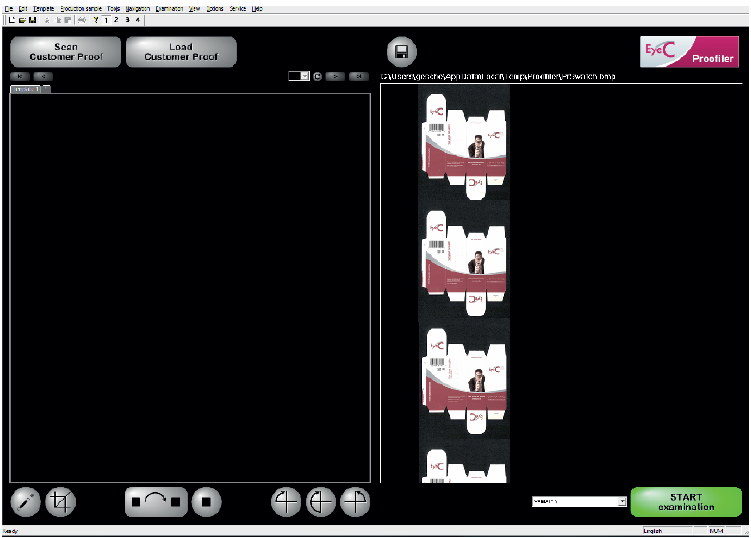Select the crop tool
Viewport: 751px width, 538px height.
60,502
